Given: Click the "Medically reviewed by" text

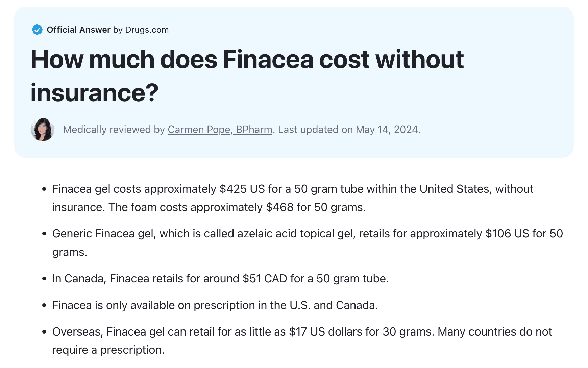Looking at the screenshot, I should (x=114, y=130).
